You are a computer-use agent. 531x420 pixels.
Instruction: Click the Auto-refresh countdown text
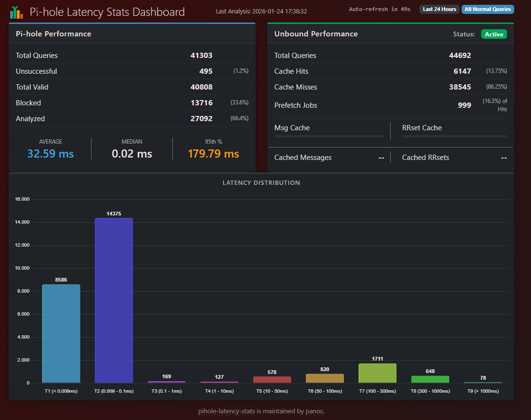[379, 9]
